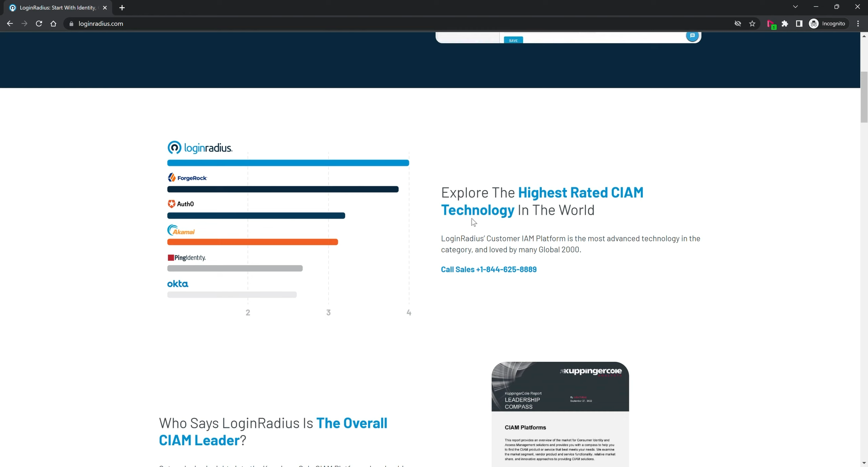Click the scrollbar down arrow
The width and height of the screenshot is (868, 467).
tap(864, 463)
